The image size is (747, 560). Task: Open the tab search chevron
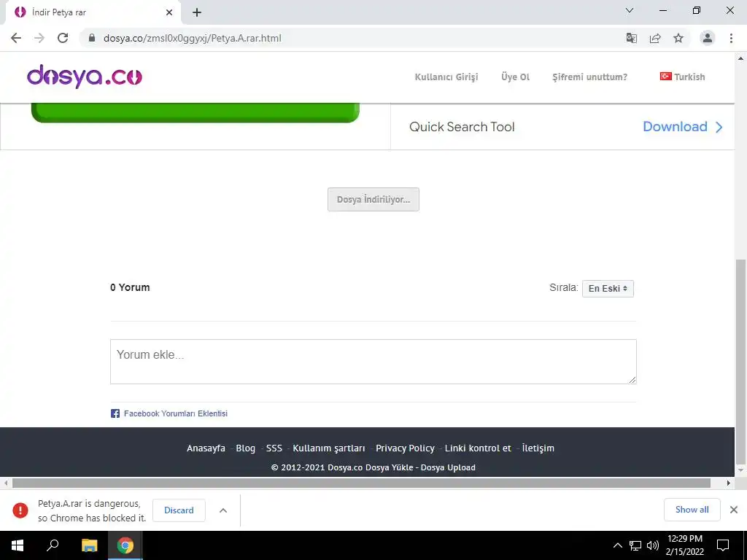630,10
